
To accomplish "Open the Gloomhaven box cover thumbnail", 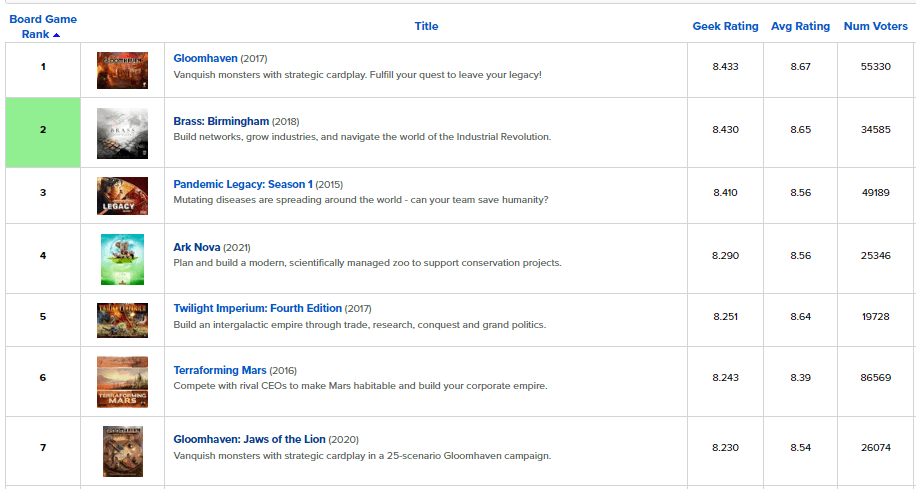I will tap(122, 70).
